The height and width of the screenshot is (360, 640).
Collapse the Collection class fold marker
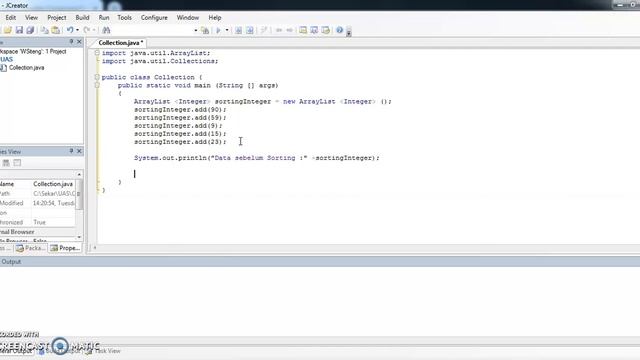tap(97, 77)
